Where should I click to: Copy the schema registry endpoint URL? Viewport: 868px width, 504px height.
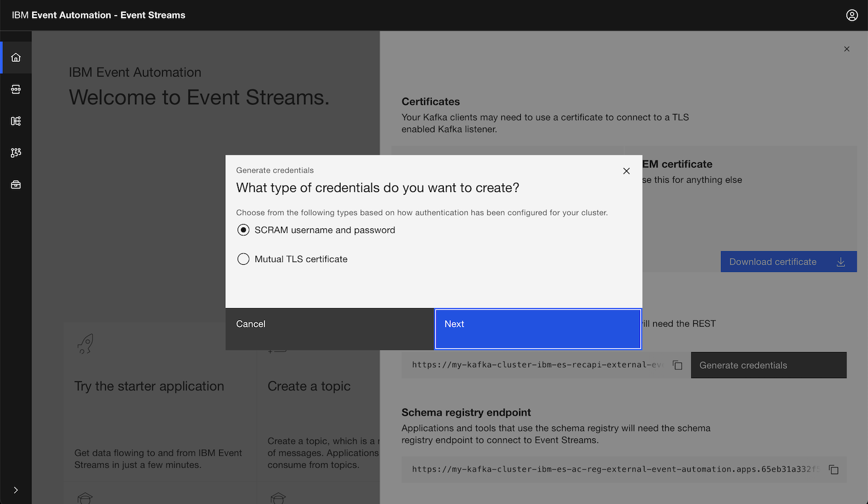point(834,470)
